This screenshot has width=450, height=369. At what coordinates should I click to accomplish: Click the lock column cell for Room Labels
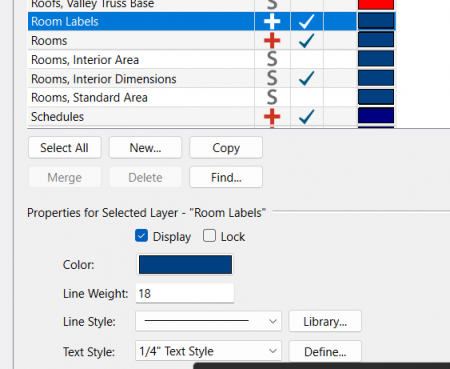coord(340,22)
